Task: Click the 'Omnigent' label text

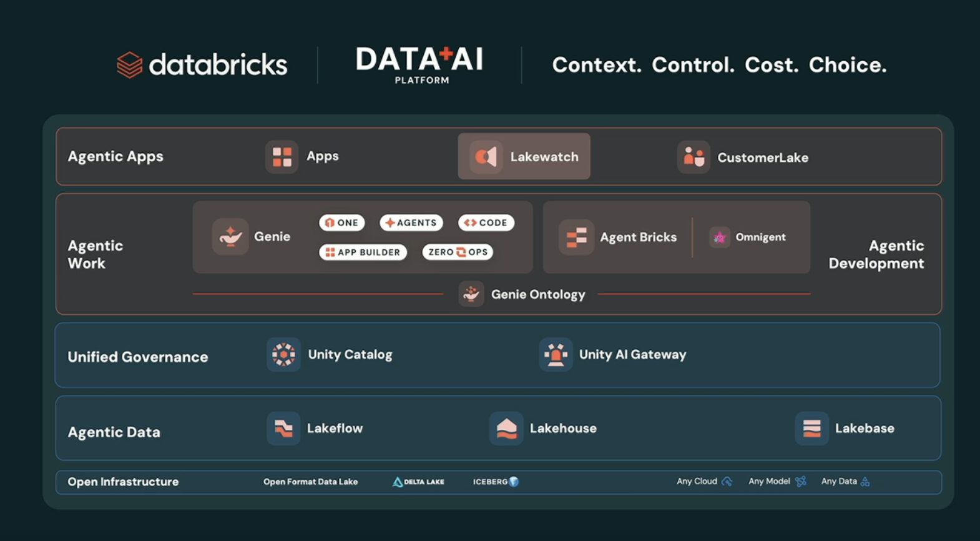Action: (760, 237)
